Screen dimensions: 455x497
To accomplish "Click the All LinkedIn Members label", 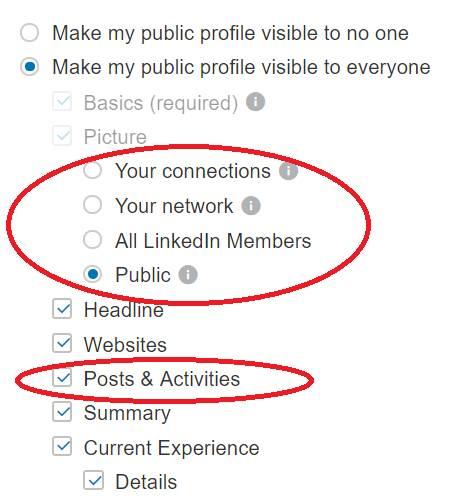I will (213, 241).
